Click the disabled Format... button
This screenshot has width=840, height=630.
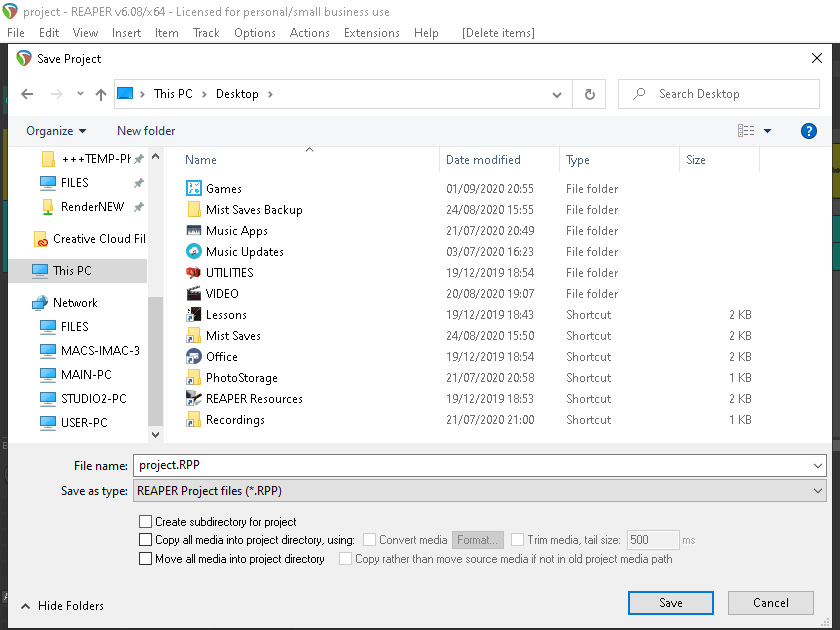(478, 540)
